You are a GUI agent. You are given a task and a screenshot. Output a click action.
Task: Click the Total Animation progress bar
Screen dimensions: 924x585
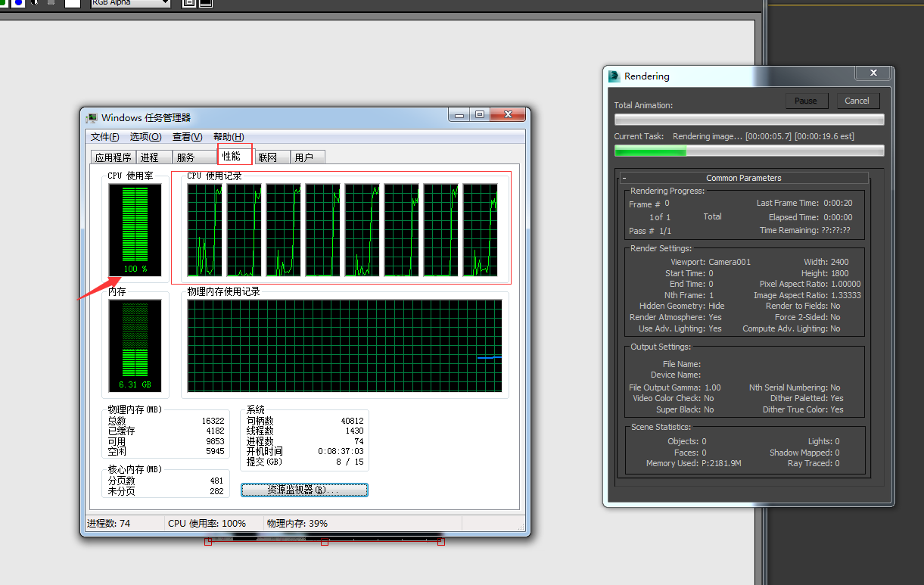(x=749, y=120)
